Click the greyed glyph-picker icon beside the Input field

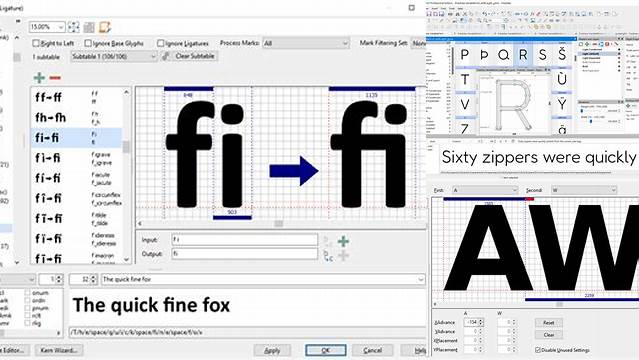click(x=328, y=241)
